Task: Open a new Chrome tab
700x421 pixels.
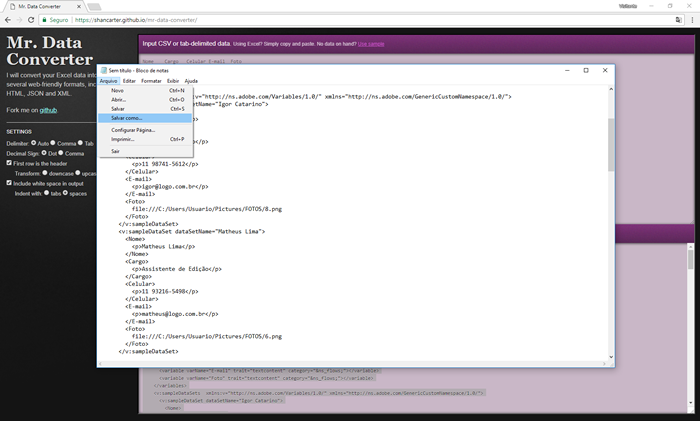Action: [x=94, y=7]
